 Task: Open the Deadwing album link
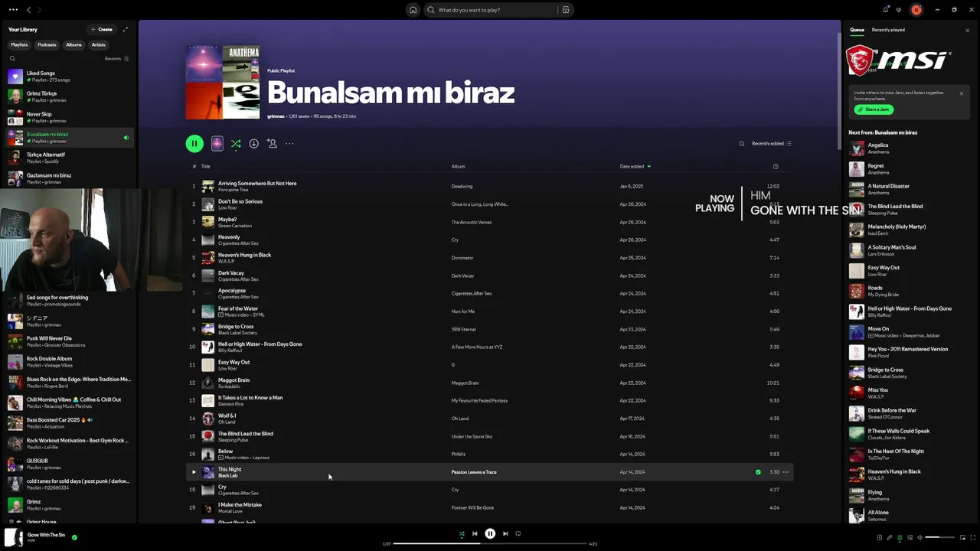(x=462, y=186)
